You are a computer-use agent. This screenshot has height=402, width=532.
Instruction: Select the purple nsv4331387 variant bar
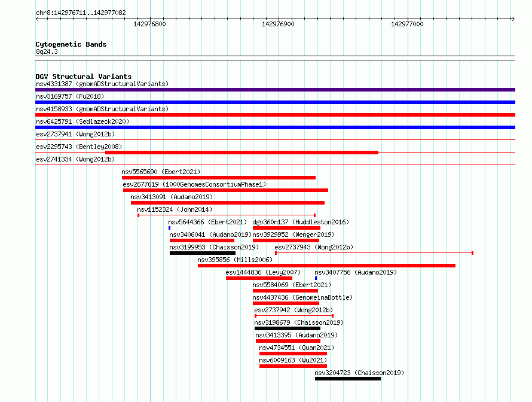275,90
